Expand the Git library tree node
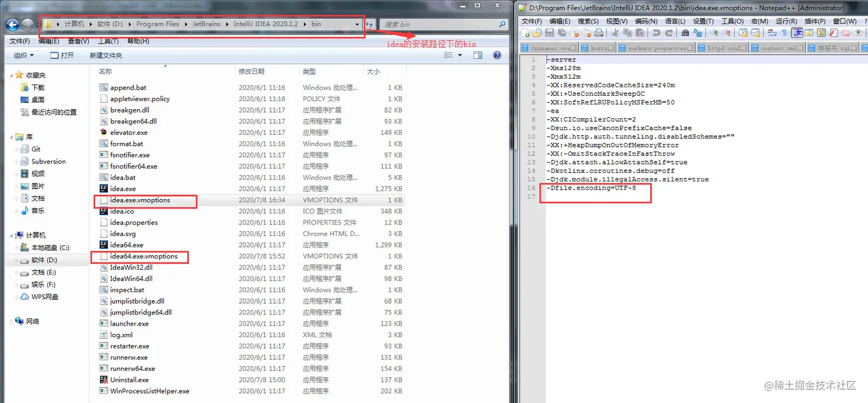 (x=16, y=149)
